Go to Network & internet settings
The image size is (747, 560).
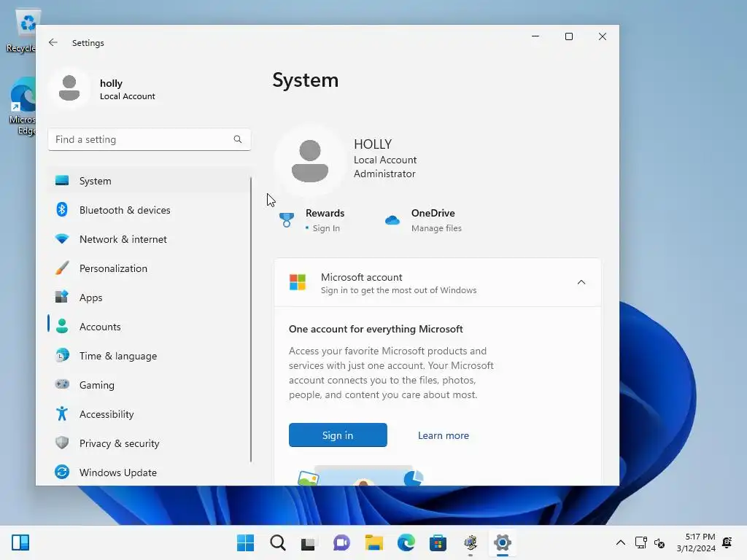(149, 238)
